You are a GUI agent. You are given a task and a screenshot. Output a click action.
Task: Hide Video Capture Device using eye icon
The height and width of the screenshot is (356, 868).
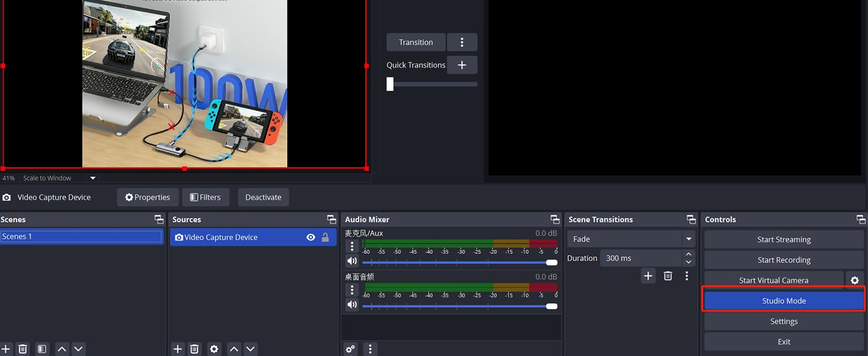click(x=311, y=237)
